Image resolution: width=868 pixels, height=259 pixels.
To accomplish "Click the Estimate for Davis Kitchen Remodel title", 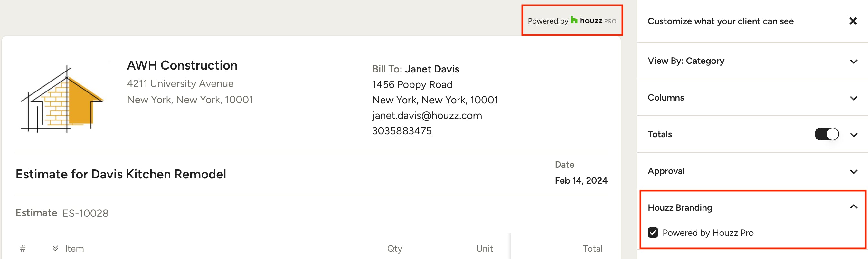I will pos(121,174).
